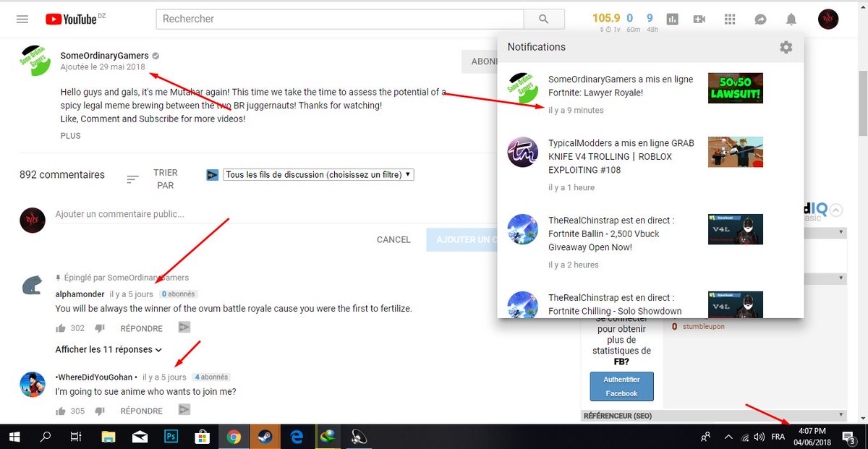Go to the YouTube home logo
868x449 pixels.
(x=71, y=20)
